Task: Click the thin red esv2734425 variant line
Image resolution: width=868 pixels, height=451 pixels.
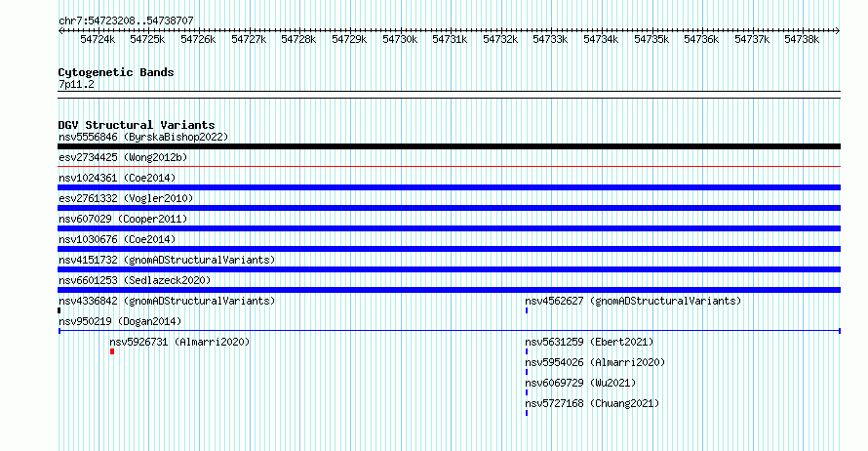Action: click(449, 166)
